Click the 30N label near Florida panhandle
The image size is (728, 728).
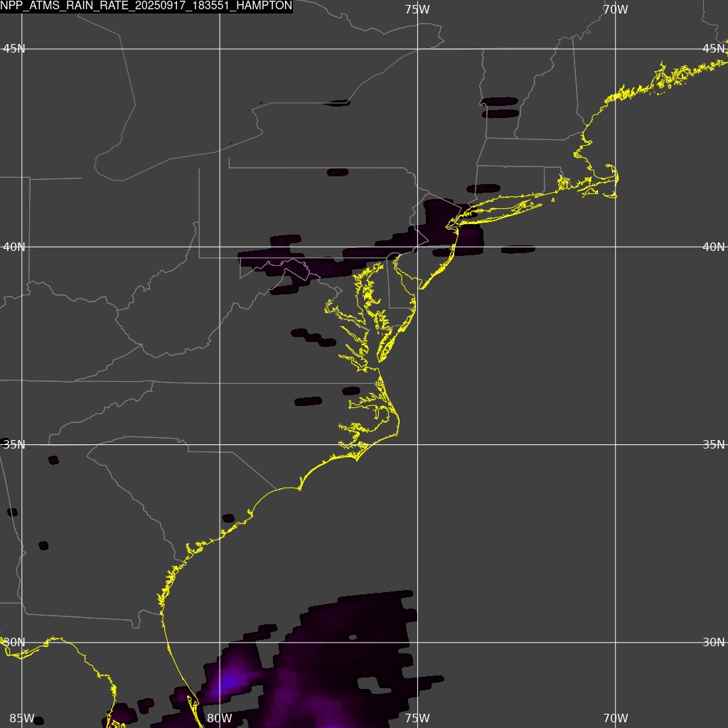pos(14,643)
